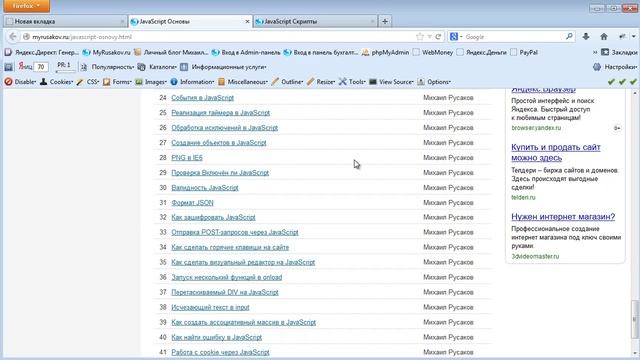Open the MyRusakov.ru bookmark
This screenshot has height=360, width=640.
click(x=107, y=52)
